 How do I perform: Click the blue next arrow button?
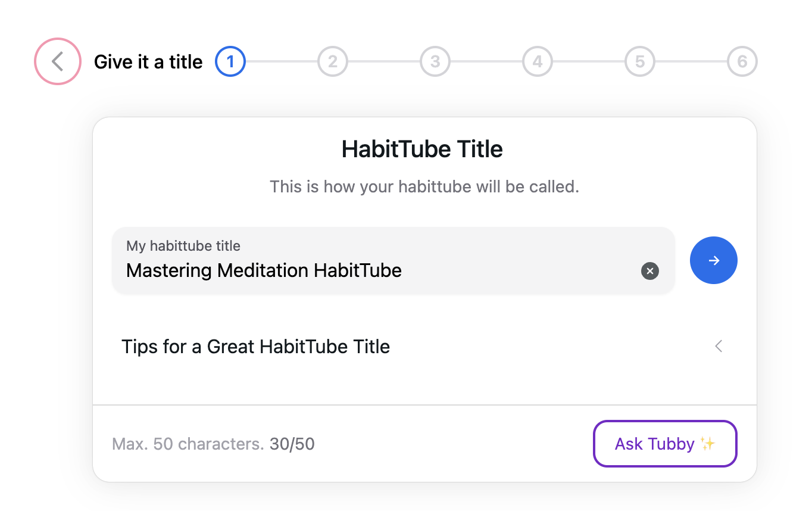pos(714,260)
